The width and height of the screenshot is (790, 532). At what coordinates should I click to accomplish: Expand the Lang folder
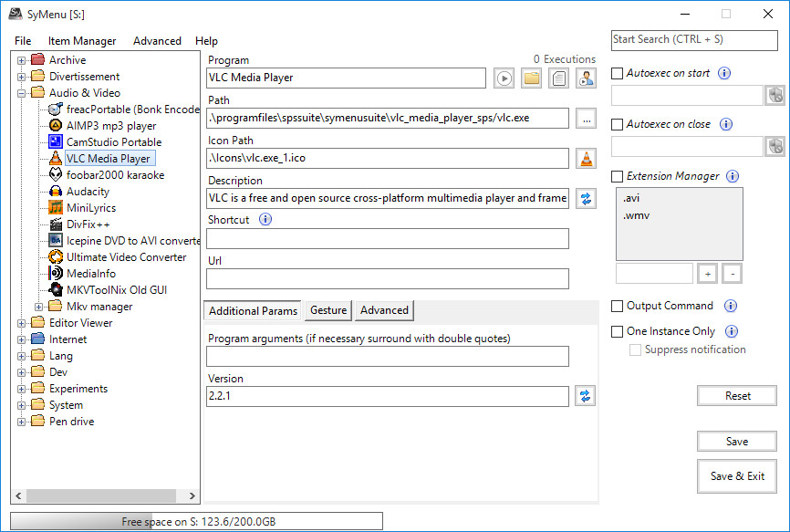pos(21,356)
